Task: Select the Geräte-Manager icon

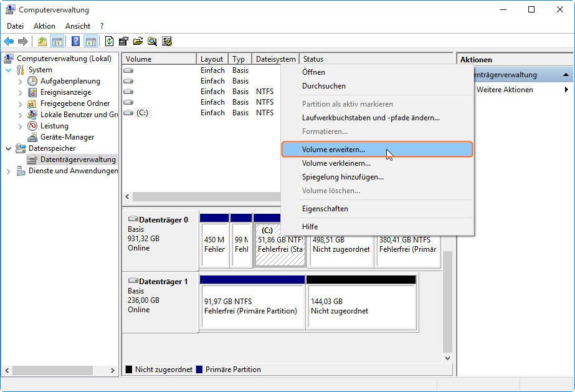Action: point(32,137)
